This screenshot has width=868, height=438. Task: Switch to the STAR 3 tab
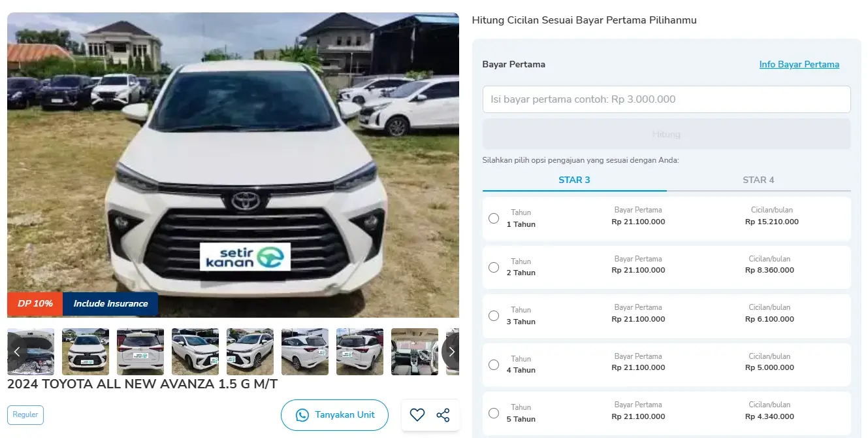coord(574,180)
